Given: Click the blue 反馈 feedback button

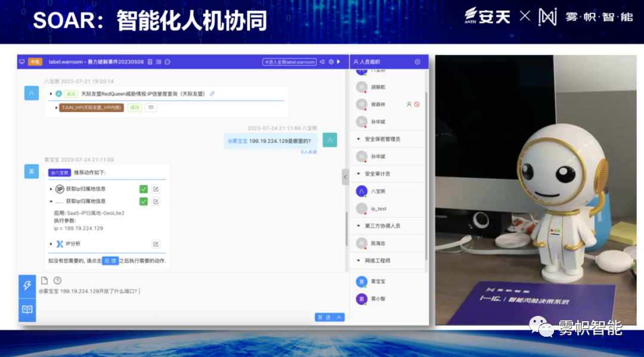Looking at the screenshot, I should 110,261.
